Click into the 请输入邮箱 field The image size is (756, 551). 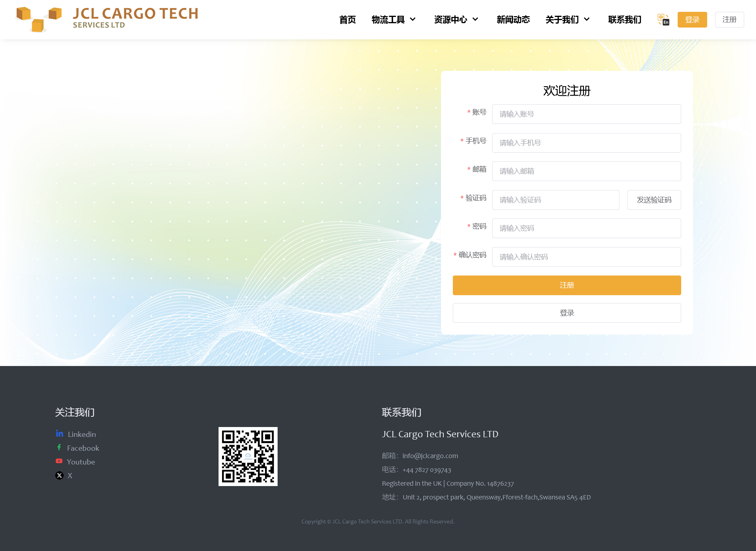click(x=586, y=171)
